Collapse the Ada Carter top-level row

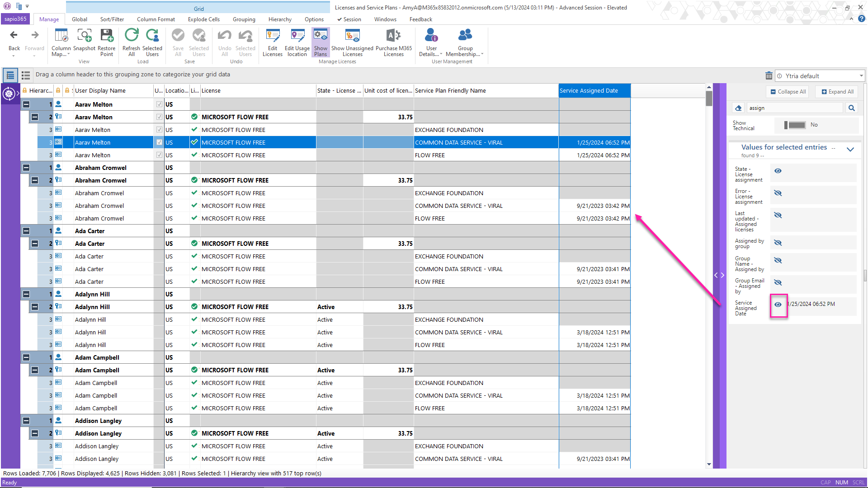click(x=26, y=231)
